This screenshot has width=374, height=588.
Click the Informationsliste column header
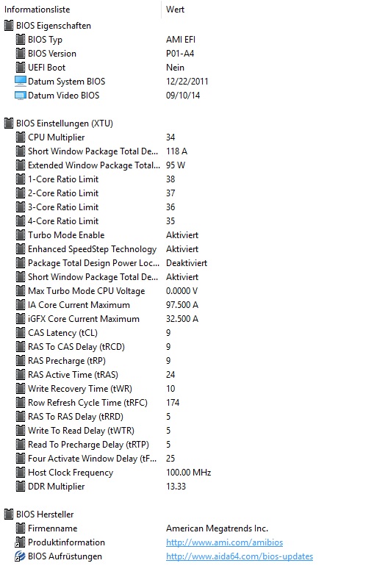[37, 10]
